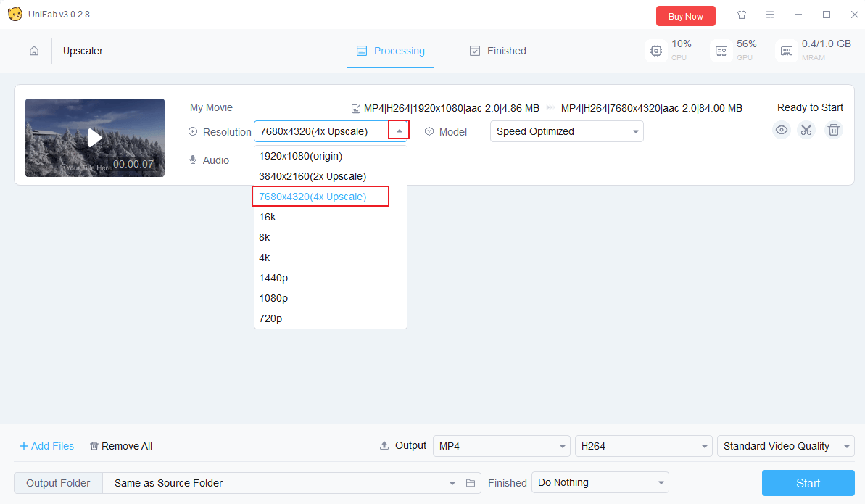Click Add Files link
865x504 pixels.
pos(47,446)
